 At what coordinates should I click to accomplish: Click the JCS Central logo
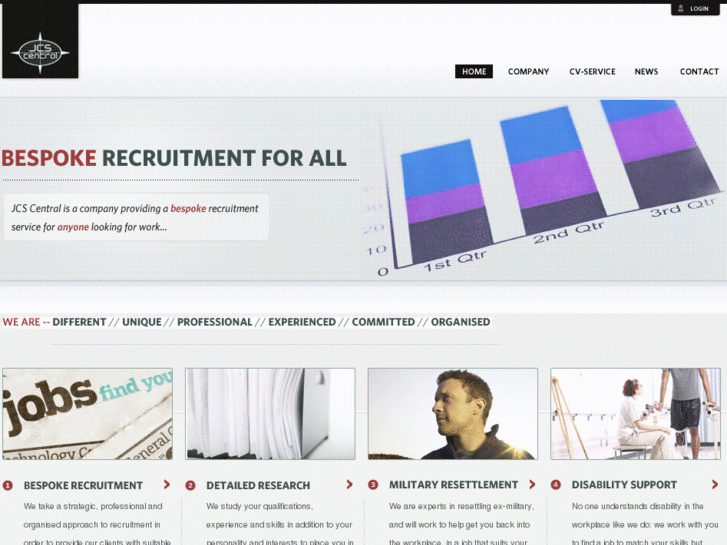40,41
